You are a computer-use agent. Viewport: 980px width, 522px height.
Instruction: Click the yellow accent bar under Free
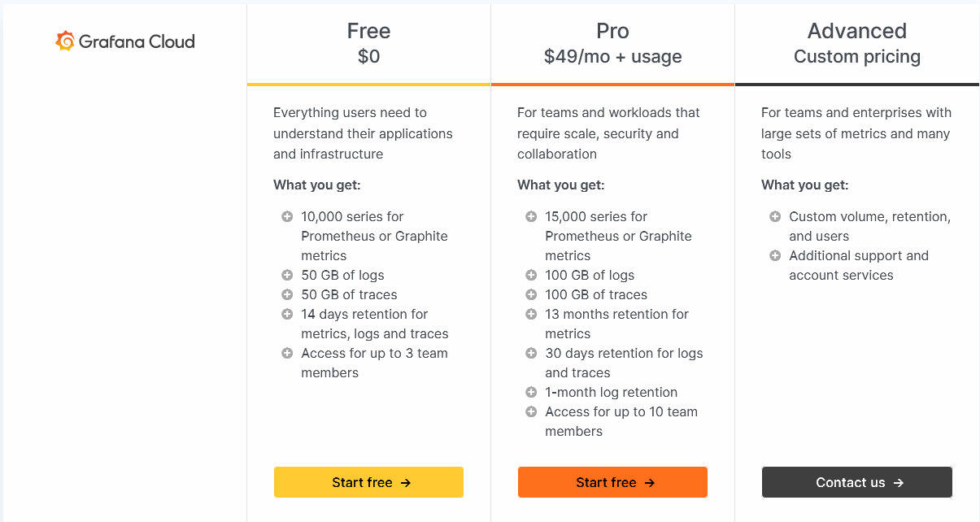[368, 83]
